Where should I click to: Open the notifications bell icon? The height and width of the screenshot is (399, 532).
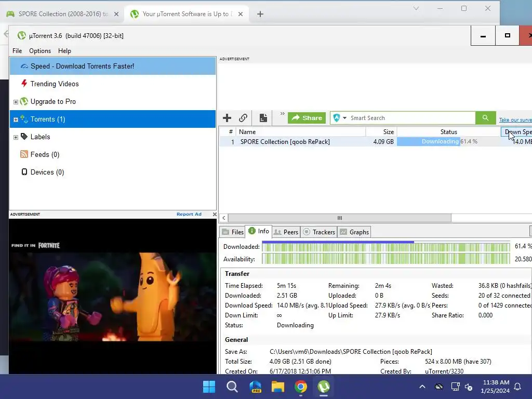pos(518,387)
